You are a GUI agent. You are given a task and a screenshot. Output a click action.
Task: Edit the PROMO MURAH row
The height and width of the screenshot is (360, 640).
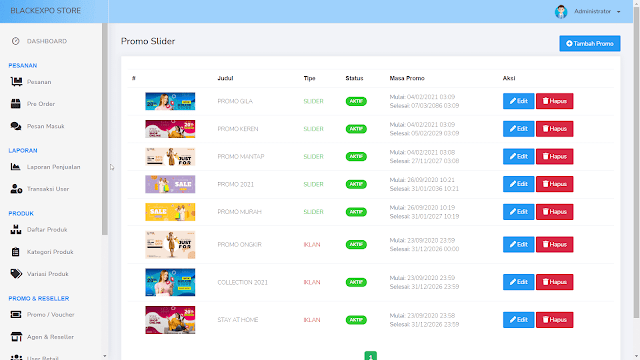coord(518,212)
